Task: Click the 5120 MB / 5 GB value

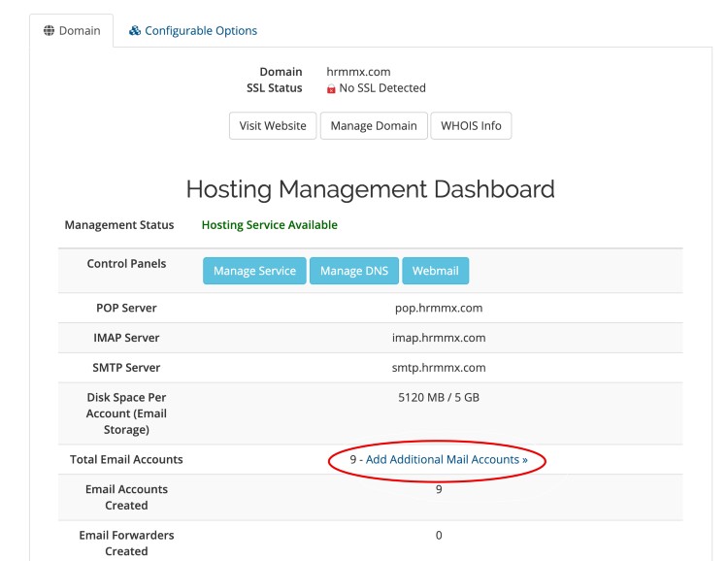Action: 438,398
